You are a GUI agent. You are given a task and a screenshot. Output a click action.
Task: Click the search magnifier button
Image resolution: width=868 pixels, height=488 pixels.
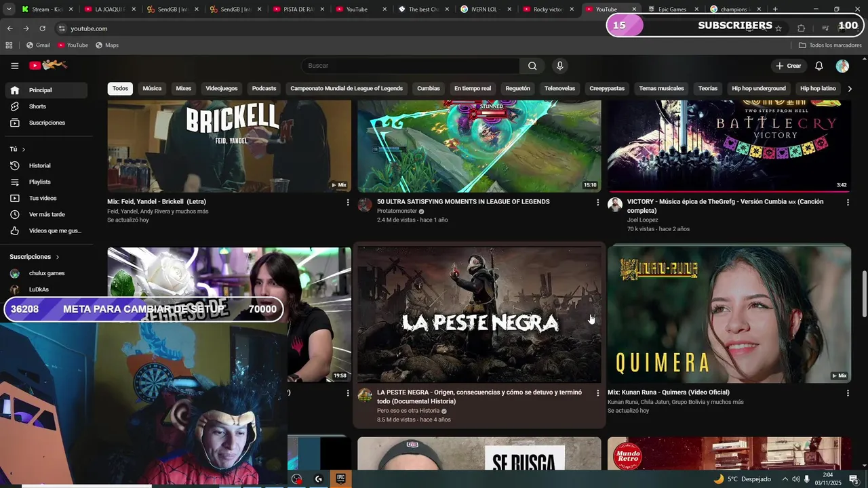[532, 66]
